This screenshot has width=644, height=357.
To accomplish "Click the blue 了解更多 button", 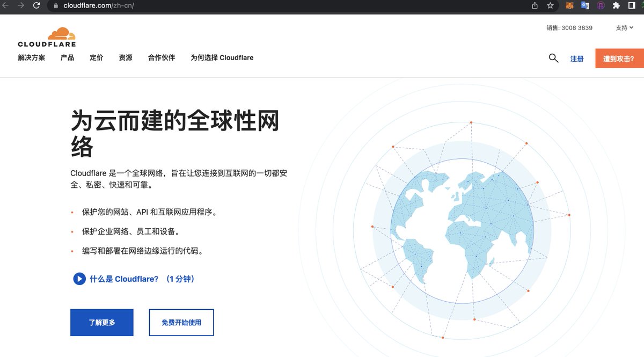I will point(102,323).
